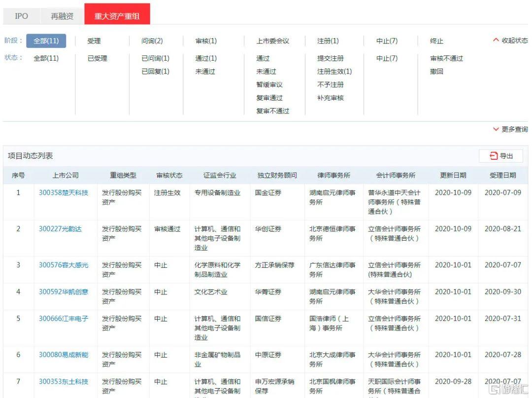Click 华菁证券 advisor cell

pyautogui.click(x=268, y=291)
